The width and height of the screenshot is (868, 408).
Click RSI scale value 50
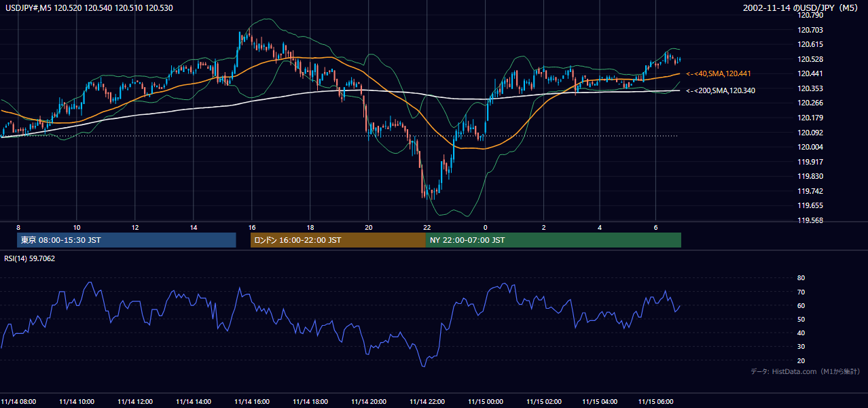coord(801,319)
